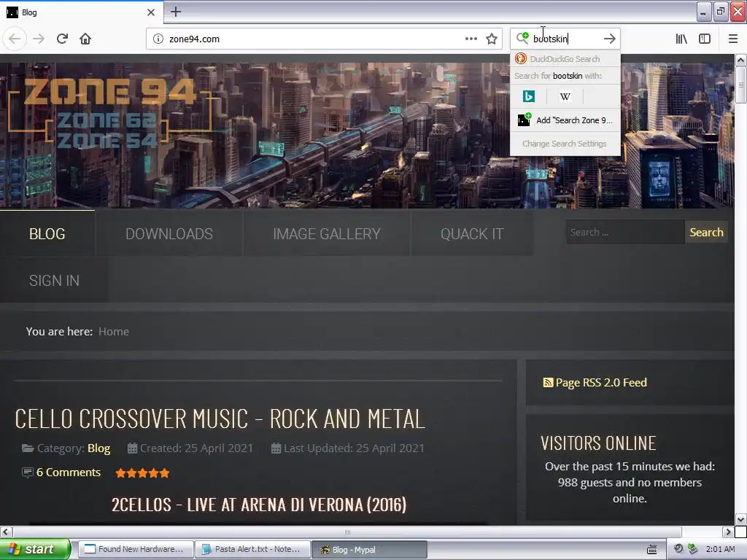This screenshot has height=560, width=747.
Task: Show site information for zone94.com
Action: point(158,39)
